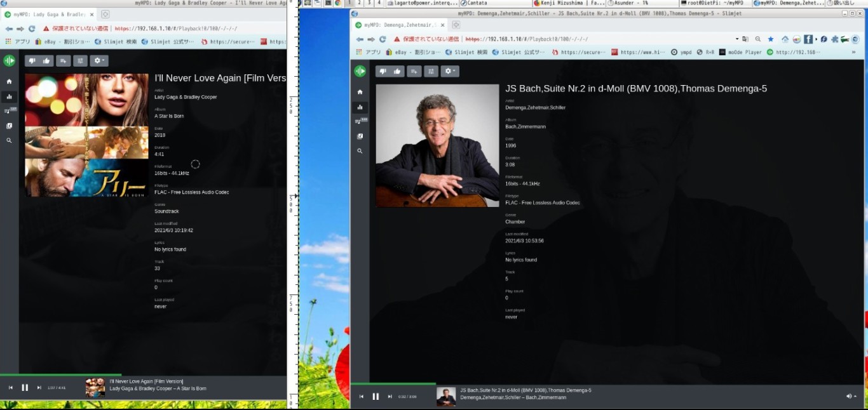Viewport: 868px width, 410px height.
Task: Click the A Star Is Born cover art
Action: 86,135
